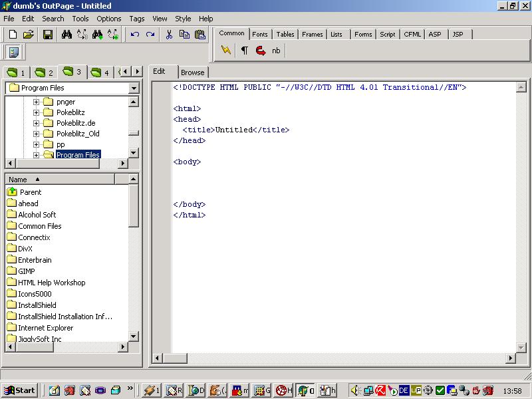532x399 pixels.
Task: Switch to the Tables toolbar tab
Action: click(x=285, y=35)
